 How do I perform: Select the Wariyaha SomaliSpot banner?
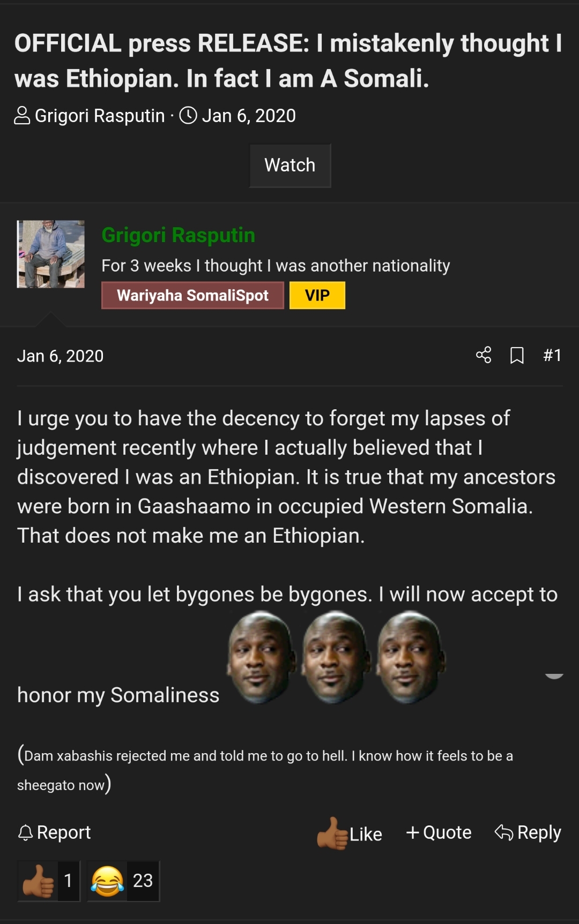[x=192, y=296]
